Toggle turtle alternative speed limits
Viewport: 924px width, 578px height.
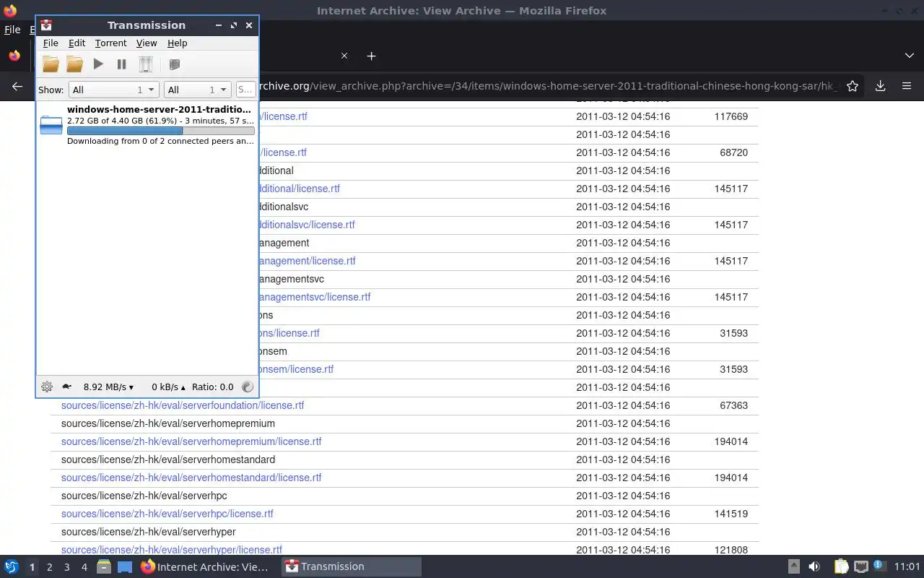66,387
